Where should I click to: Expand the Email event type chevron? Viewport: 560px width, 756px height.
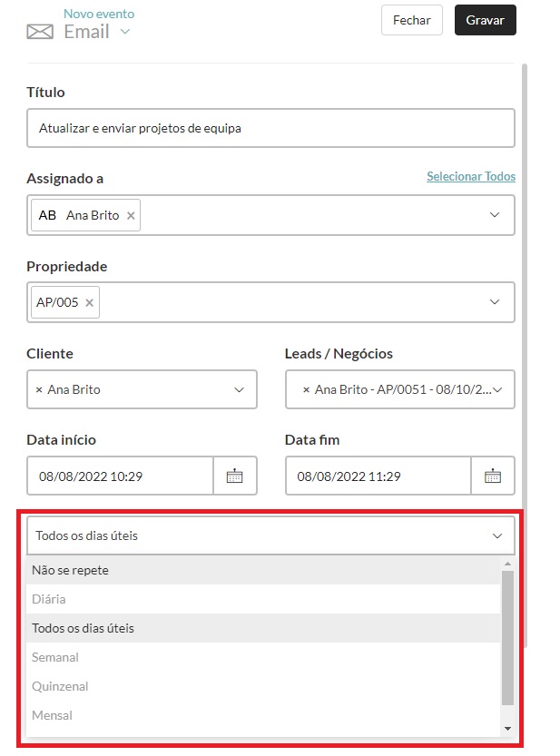[125, 33]
